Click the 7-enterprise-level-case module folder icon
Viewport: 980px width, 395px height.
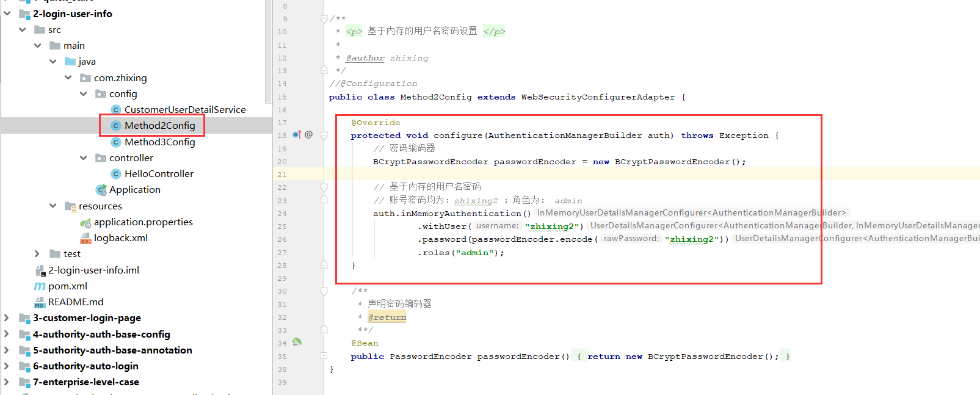click(24, 382)
